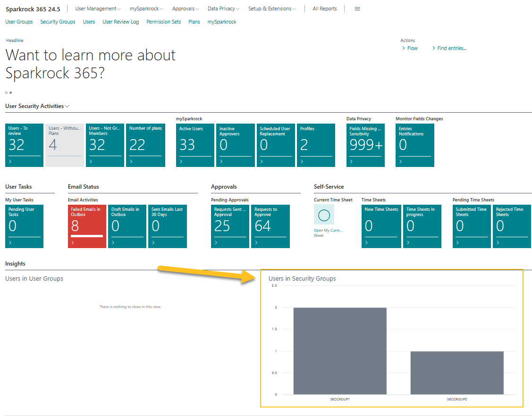Open the hamburger menu icon in top bar
This screenshot has width=532, height=416.
[357, 8]
